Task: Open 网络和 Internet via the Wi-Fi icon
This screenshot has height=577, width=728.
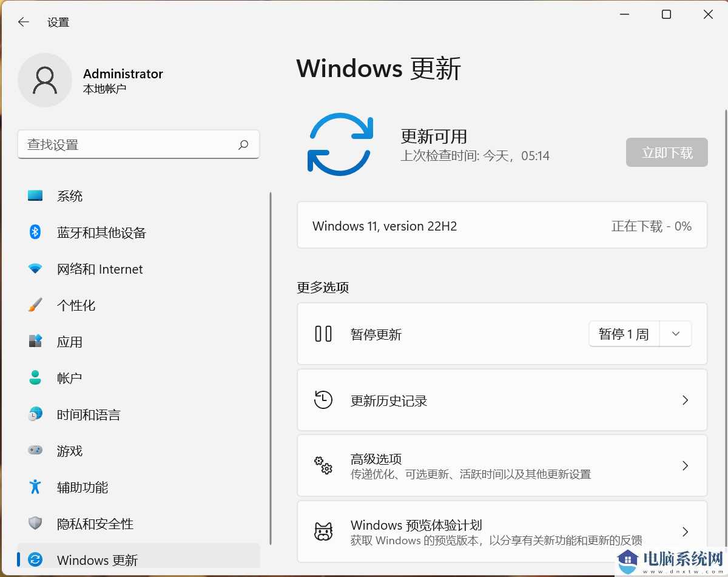Action: [35, 269]
